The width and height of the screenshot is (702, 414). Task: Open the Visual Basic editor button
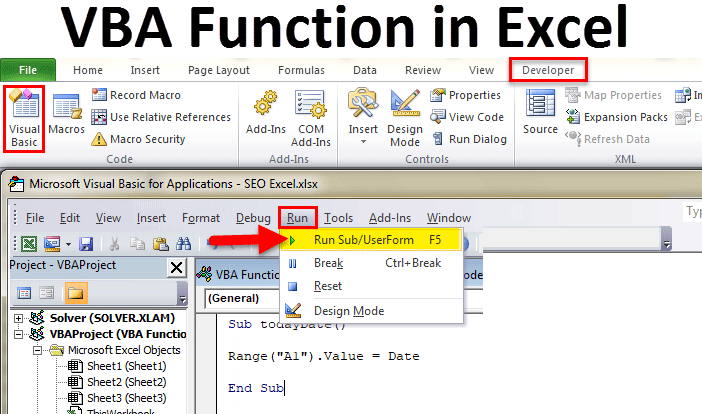tap(24, 119)
